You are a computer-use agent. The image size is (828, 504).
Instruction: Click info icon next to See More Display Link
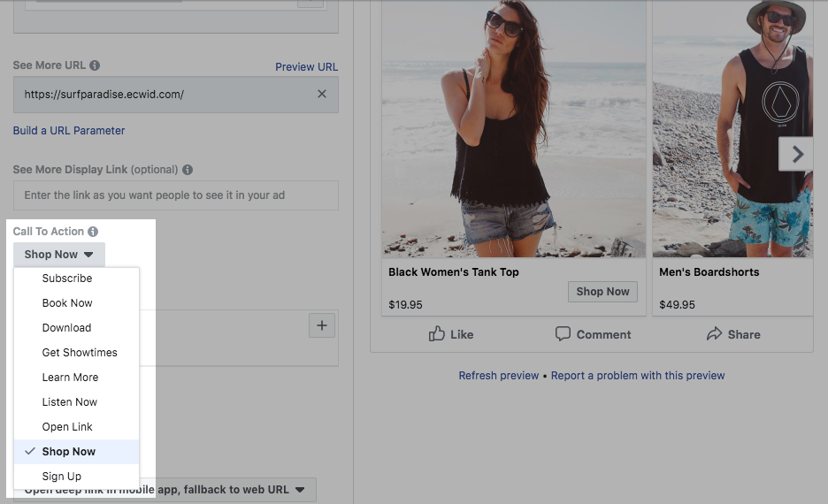tap(188, 170)
